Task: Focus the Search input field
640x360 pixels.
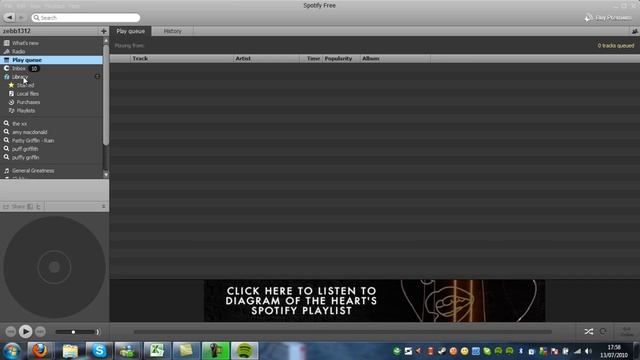Action: click(86, 18)
